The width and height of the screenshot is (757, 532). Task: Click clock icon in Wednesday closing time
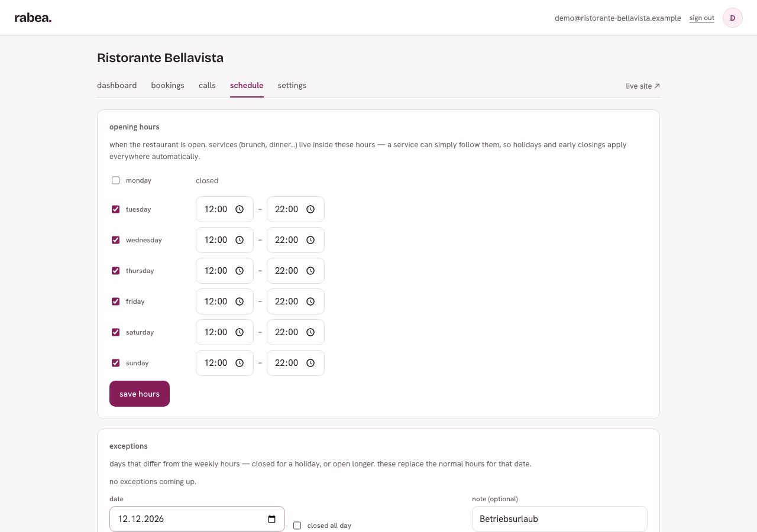click(310, 240)
